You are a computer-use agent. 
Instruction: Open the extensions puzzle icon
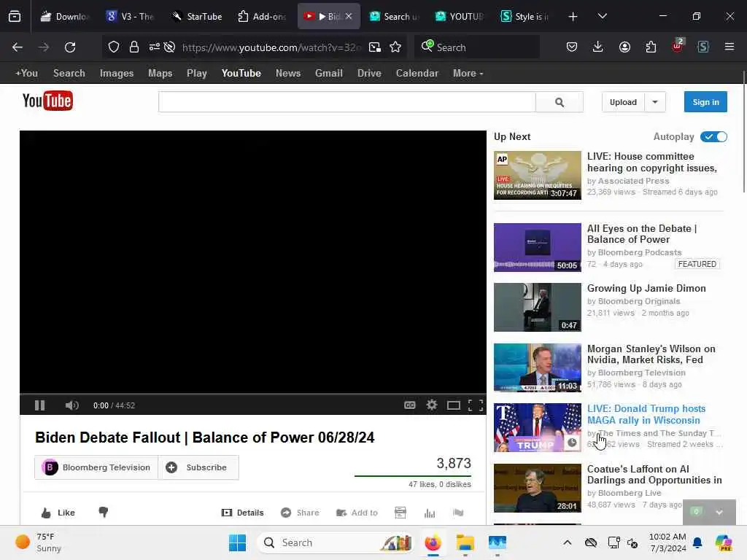tap(651, 47)
